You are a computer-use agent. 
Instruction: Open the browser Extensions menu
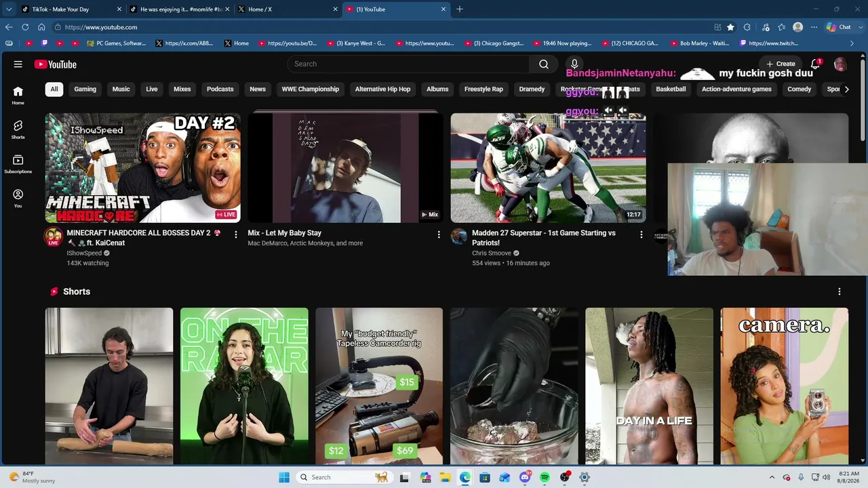point(747,27)
